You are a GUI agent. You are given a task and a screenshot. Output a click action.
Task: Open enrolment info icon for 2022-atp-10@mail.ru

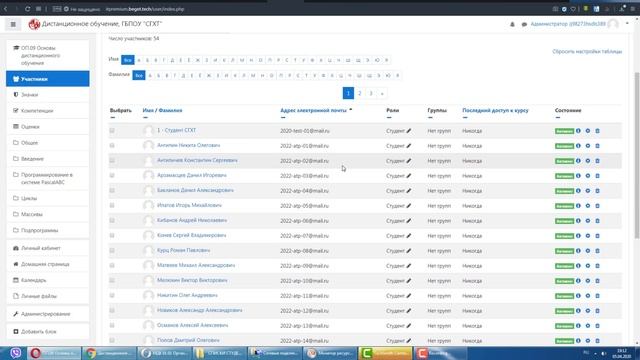click(x=578, y=281)
